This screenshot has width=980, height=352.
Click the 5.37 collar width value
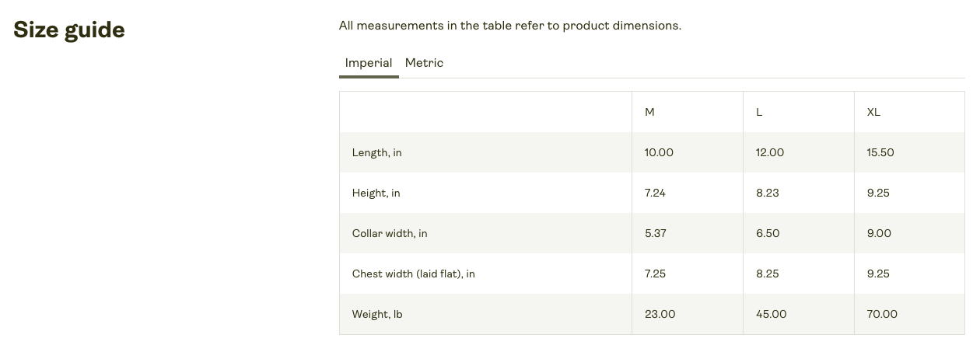(656, 233)
